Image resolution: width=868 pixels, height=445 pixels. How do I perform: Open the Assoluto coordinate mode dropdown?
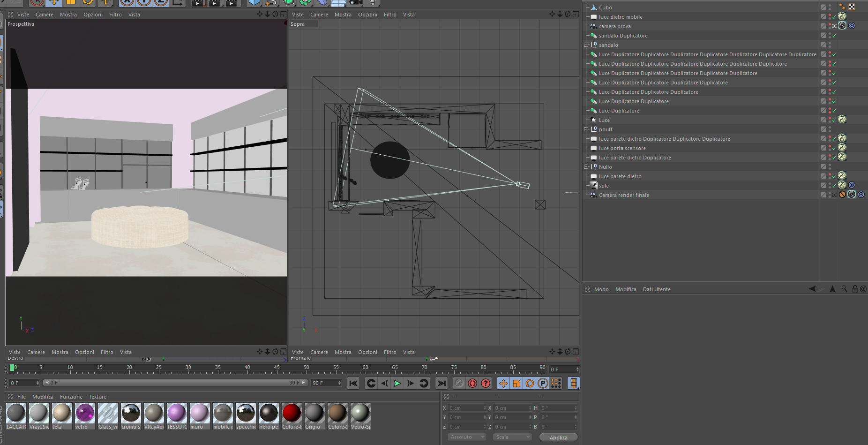[x=467, y=437]
